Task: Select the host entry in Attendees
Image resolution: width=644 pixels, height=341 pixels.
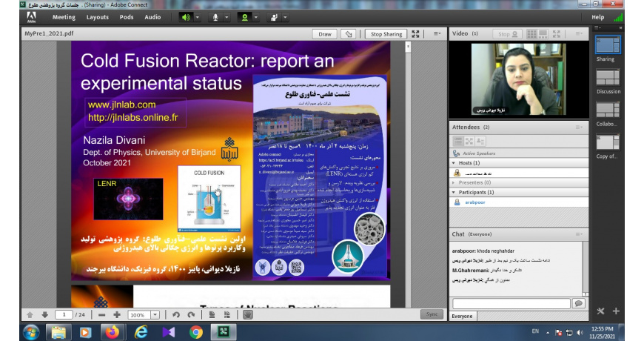Action: click(519, 173)
